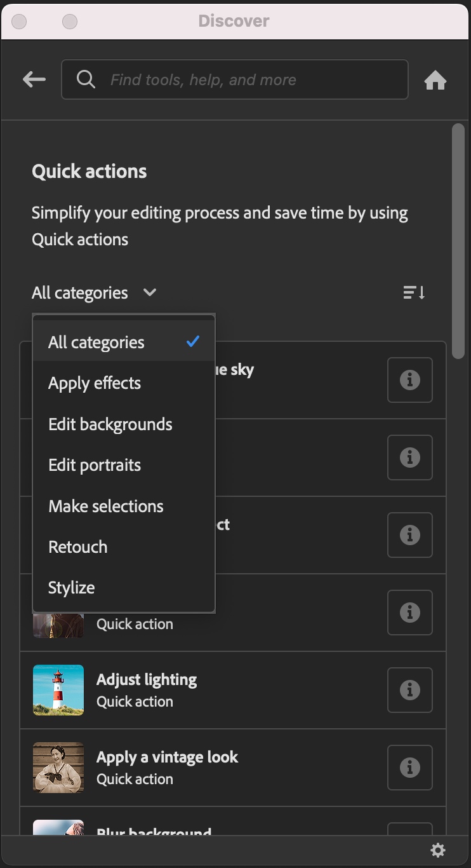The width and height of the screenshot is (471, 868).
Task: Open the settings gear at bottom
Action: click(x=438, y=850)
